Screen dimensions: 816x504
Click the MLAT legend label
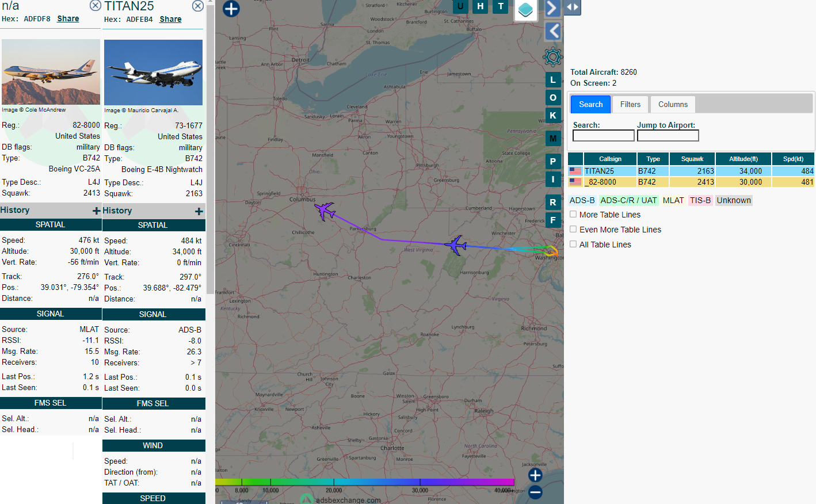coord(673,200)
